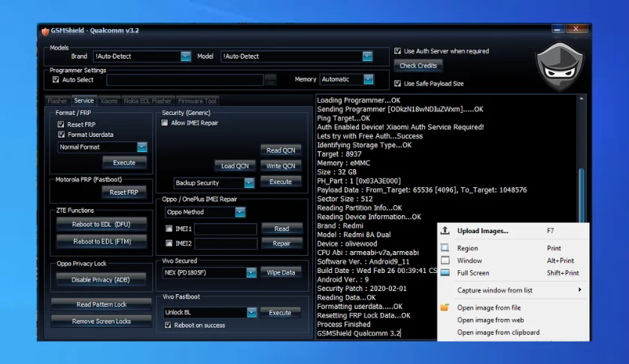The height and width of the screenshot is (364, 629).
Task: Open the Normal Format dropdown
Action: (x=142, y=147)
